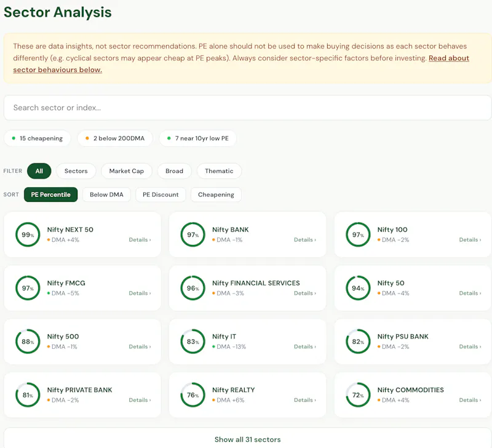The image size is (492, 448).
Task: Click the 94% ring on Nifty 50
Action: click(x=358, y=288)
